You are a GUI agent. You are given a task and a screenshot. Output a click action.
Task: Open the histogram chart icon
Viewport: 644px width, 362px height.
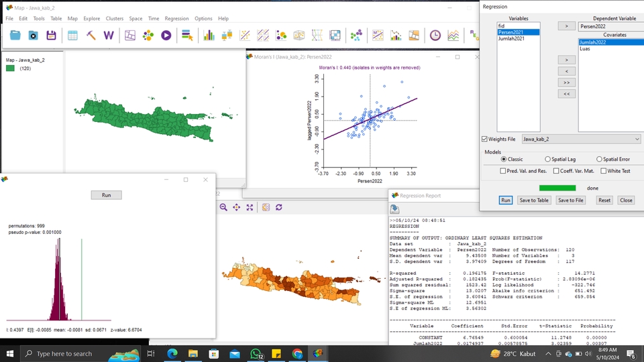209,36
